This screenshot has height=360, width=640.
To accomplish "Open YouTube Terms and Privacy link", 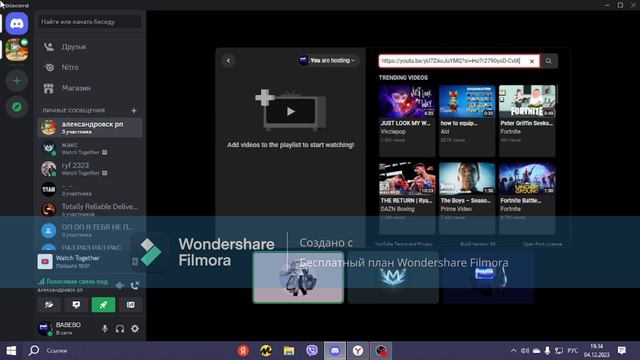I will (x=403, y=244).
